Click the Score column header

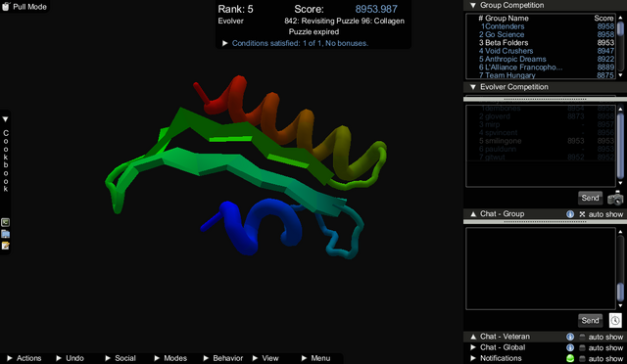click(603, 18)
